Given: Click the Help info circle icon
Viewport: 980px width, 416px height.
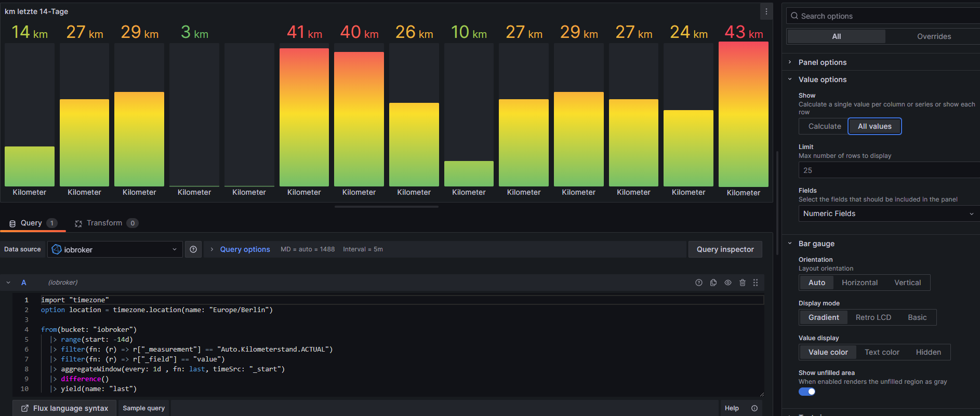Looking at the screenshot, I should coord(754,408).
